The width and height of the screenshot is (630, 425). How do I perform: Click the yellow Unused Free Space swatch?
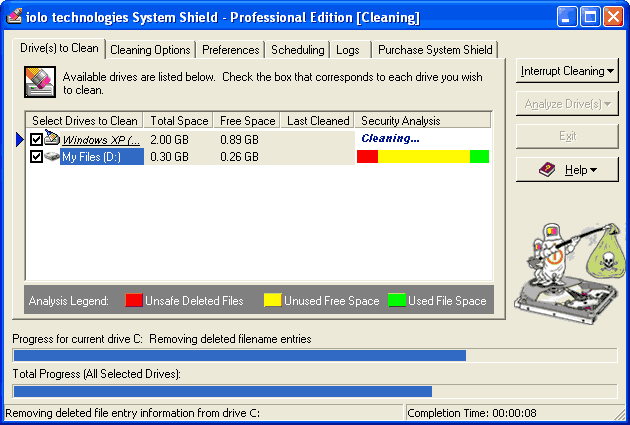point(272,300)
